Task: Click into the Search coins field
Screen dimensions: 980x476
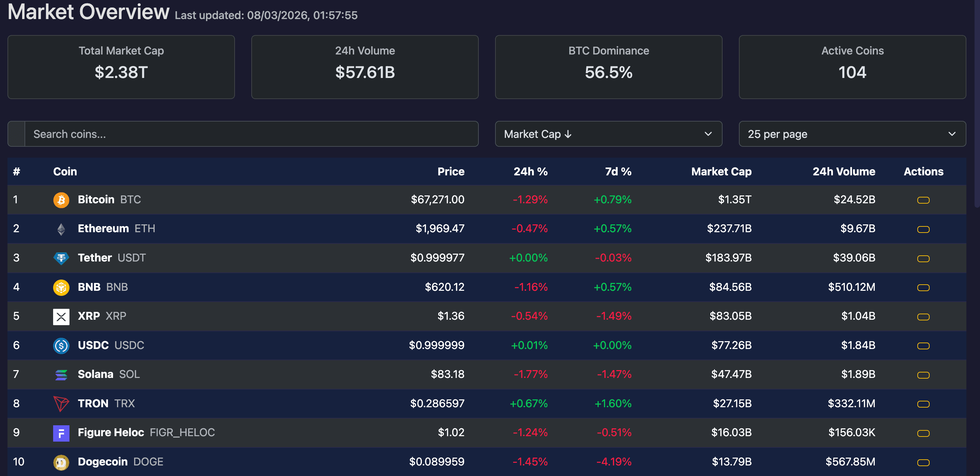Action: pos(251,134)
